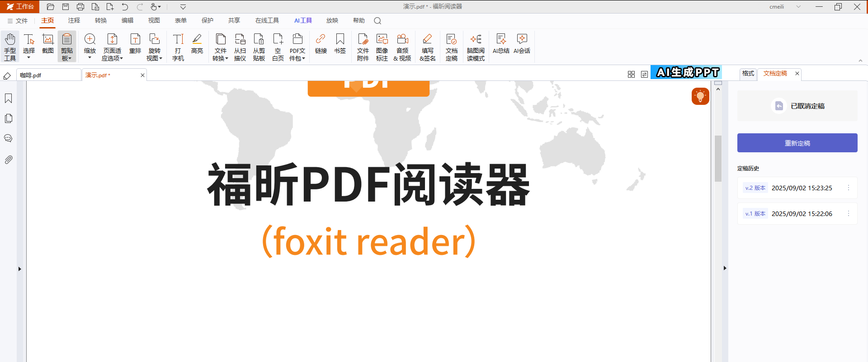Expand the left navigation panel arrow
This screenshot has height=362, width=868.
point(20,269)
